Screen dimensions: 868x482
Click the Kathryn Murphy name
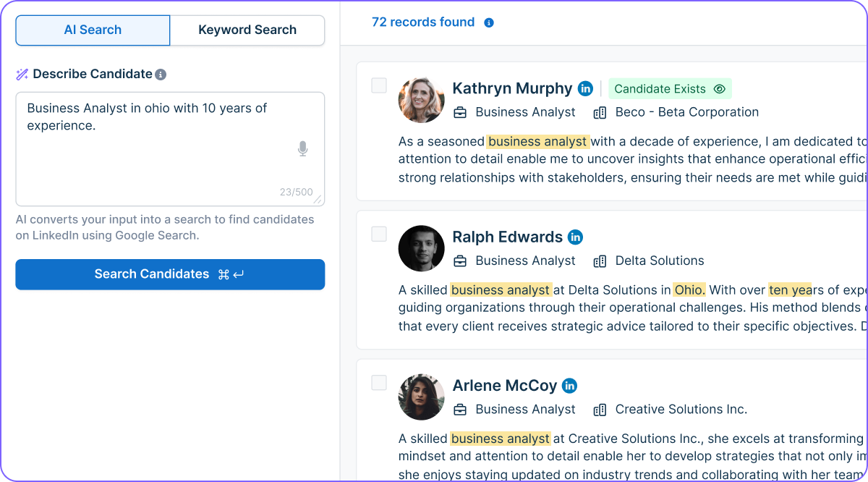point(512,88)
